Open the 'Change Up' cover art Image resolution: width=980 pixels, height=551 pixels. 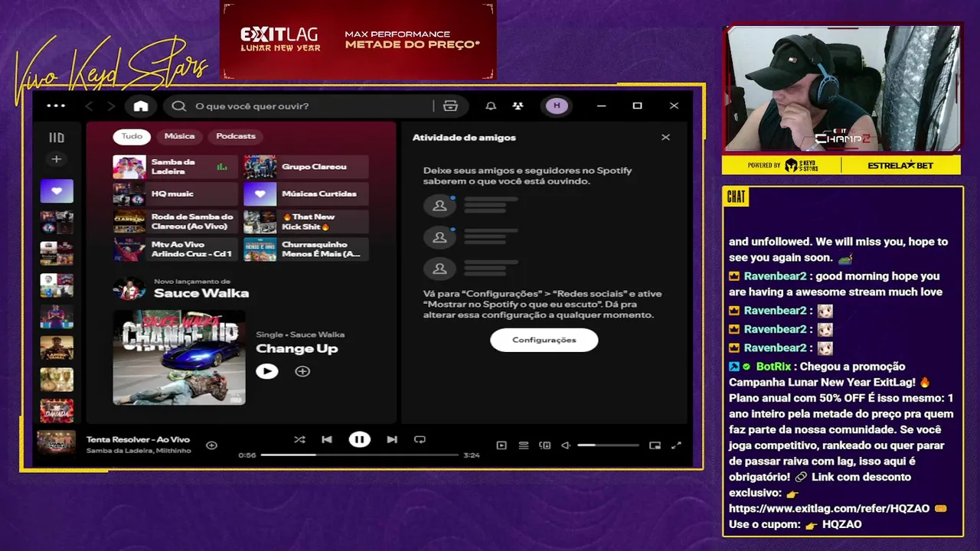click(179, 357)
